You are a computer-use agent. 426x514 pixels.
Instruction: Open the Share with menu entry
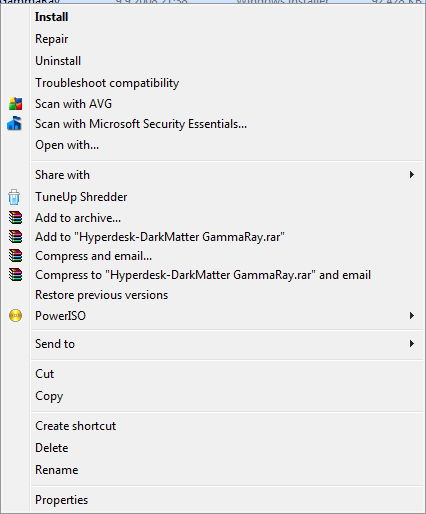[x=62, y=175]
